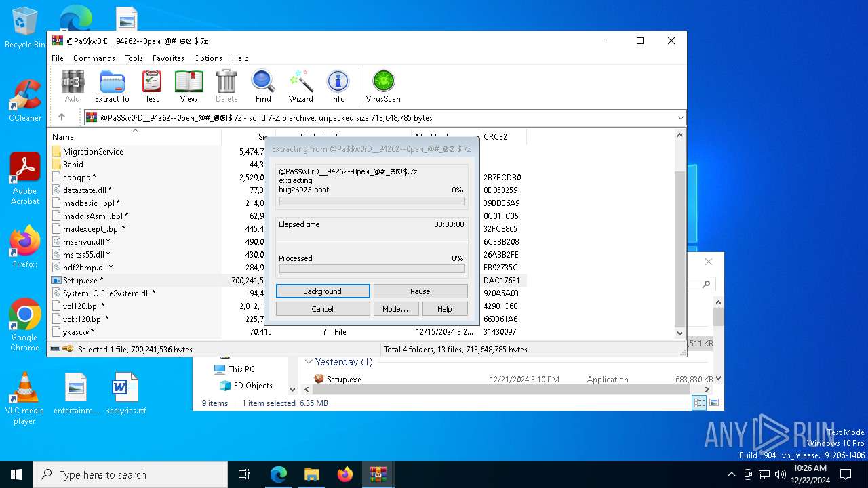The width and height of the screenshot is (868, 488).
Task: Open CCleaner desktop shortcut
Action: [x=25, y=101]
